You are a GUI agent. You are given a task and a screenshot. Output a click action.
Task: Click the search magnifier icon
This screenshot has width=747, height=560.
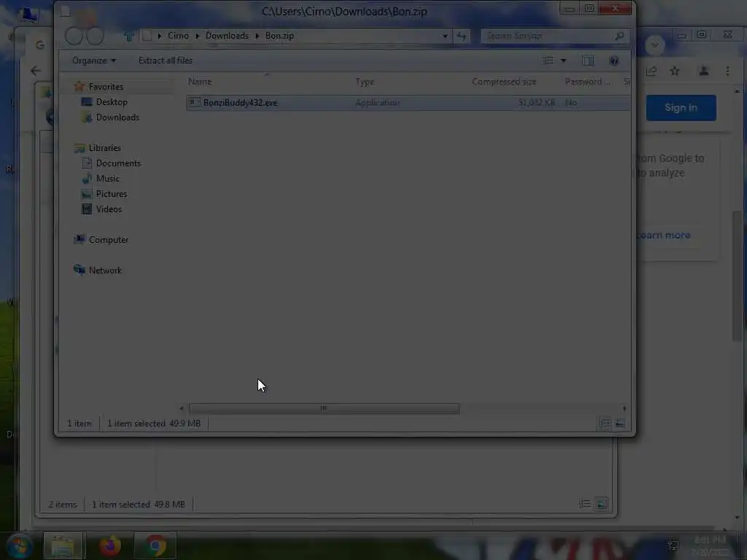pos(619,36)
